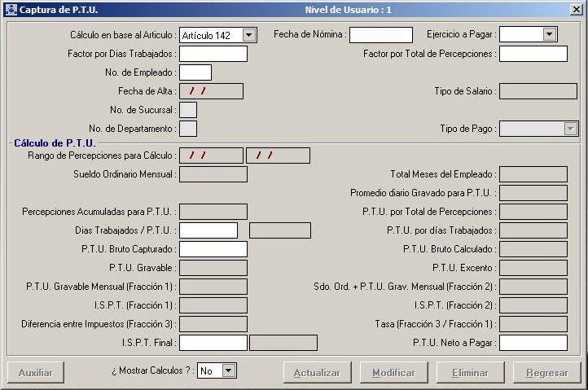Open the Cálculo en base al Artículo dropdown

point(249,35)
